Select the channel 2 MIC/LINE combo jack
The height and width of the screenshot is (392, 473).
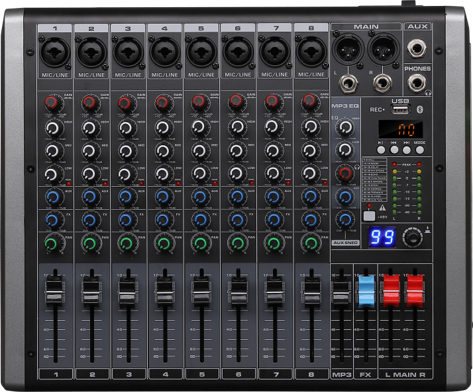(x=91, y=52)
